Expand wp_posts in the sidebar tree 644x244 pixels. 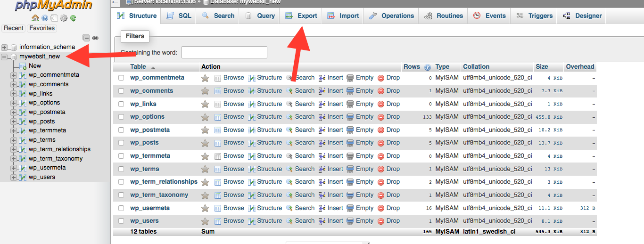click(x=14, y=122)
